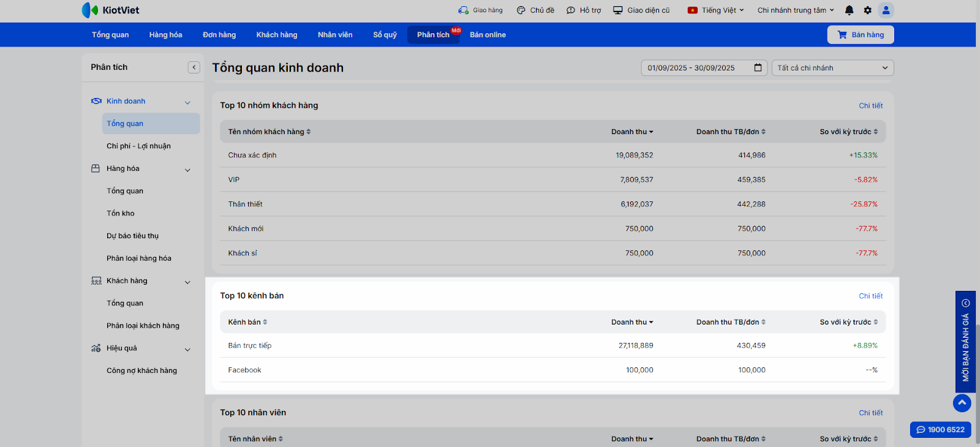Click the Facebook channel row

click(553, 370)
